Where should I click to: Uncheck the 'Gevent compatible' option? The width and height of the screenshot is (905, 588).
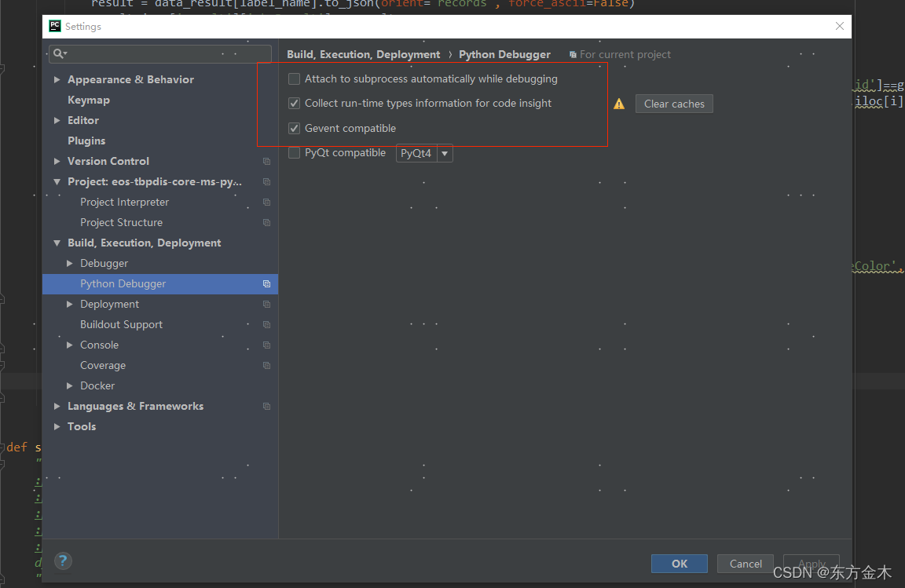coord(294,128)
